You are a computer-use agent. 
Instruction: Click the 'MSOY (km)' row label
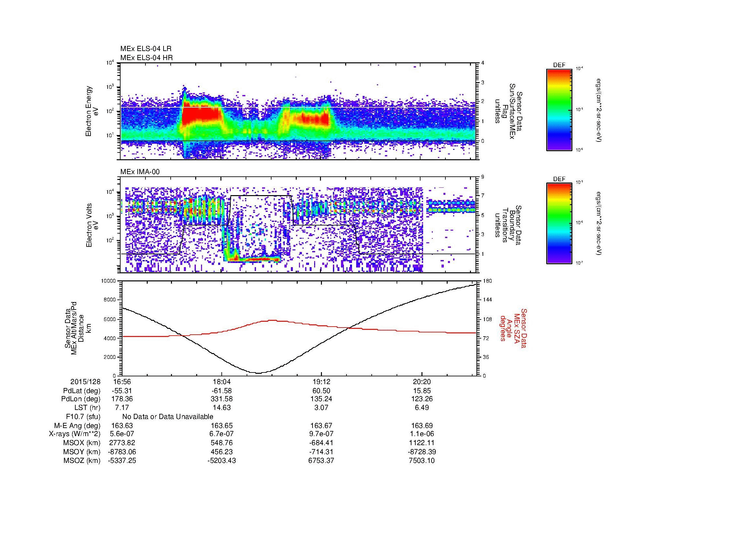(x=82, y=452)
